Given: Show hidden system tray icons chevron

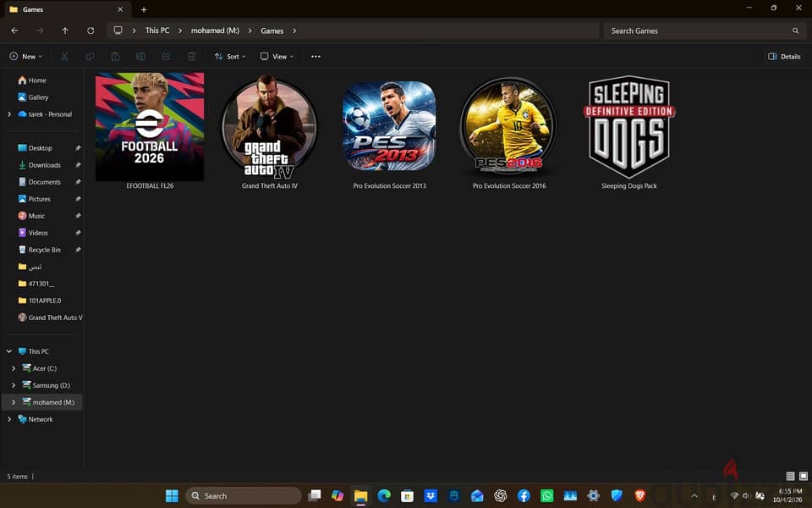Looking at the screenshot, I should [694, 496].
